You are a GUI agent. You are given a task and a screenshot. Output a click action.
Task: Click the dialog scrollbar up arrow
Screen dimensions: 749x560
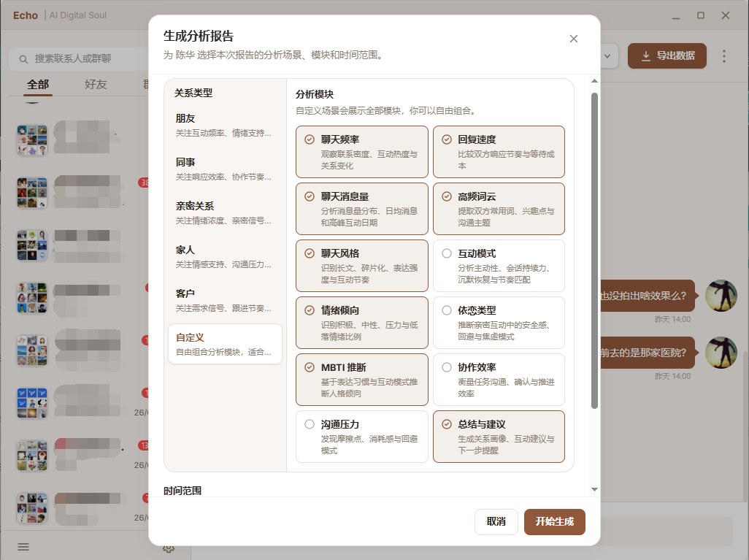(594, 81)
